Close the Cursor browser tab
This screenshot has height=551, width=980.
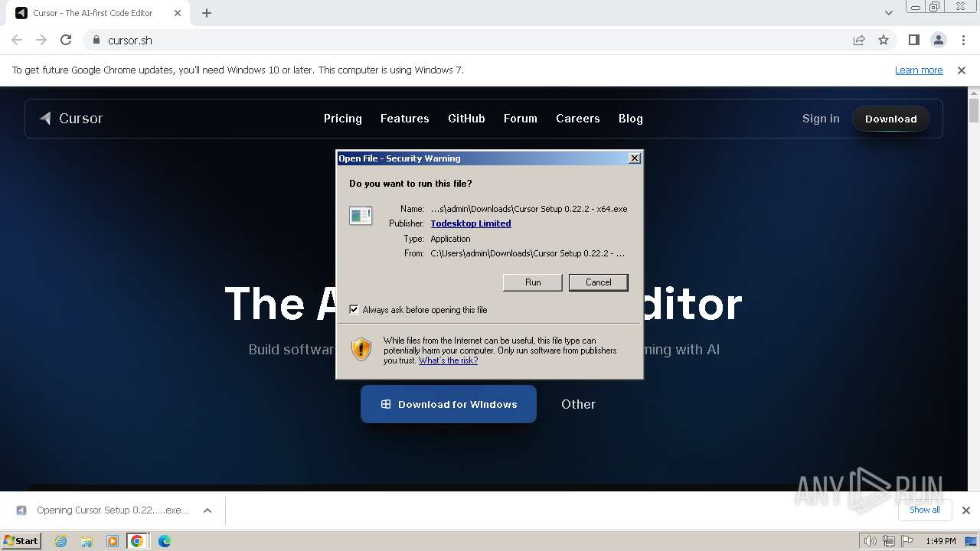(x=178, y=13)
